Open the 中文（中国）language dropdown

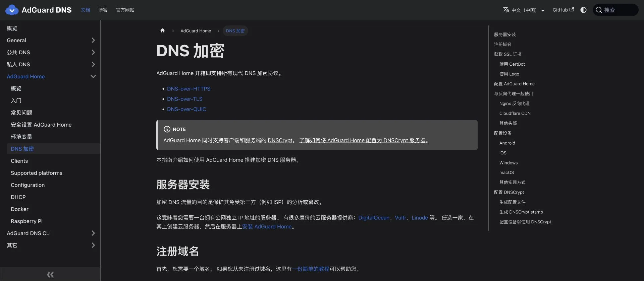tap(524, 10)
